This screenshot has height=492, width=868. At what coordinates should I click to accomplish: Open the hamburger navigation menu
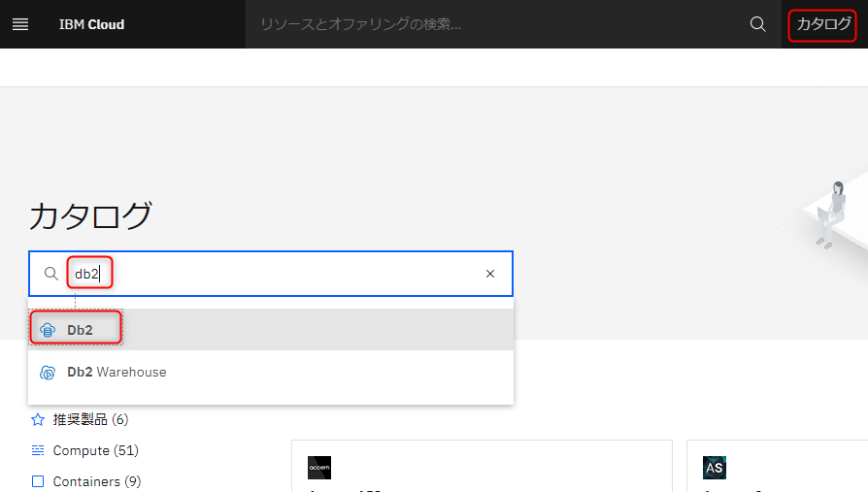click(20, 24)
